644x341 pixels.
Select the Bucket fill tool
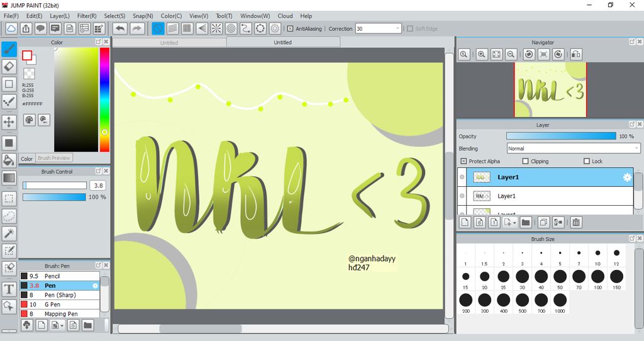[x=9, y=160]
